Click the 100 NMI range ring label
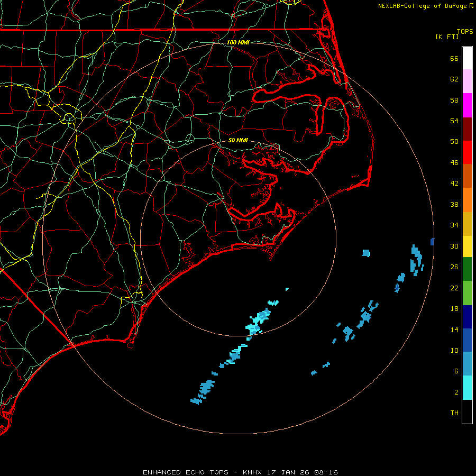The image size is (476, 476). coord(238,42)
